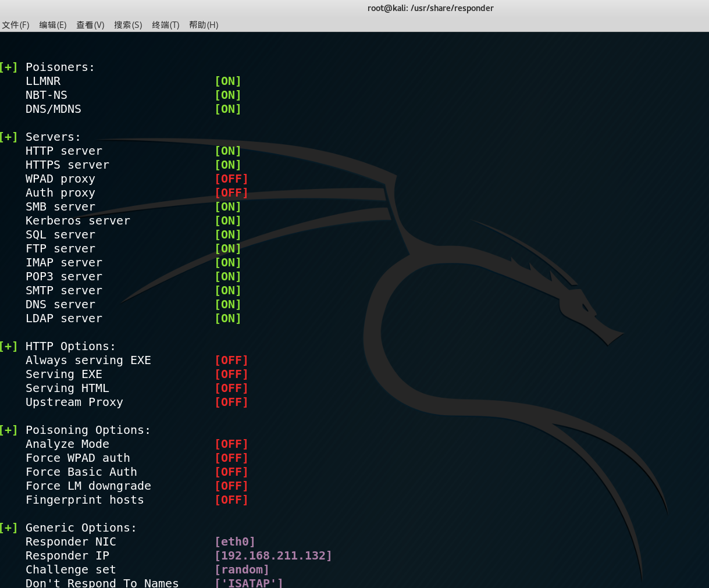
Task: Select the Force LM downgrade line
Action: click(x=88, y=486)
